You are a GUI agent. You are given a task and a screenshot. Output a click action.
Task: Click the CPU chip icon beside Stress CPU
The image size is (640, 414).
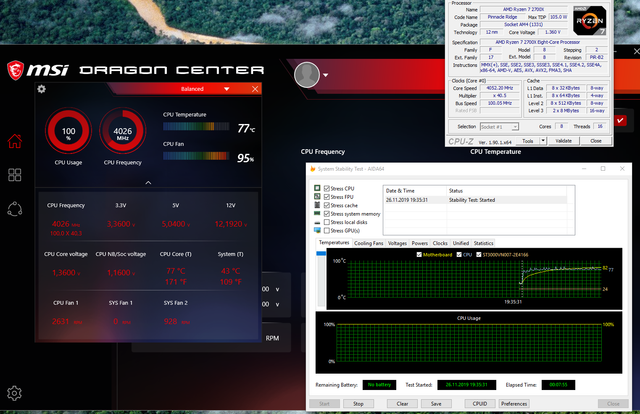point(317,188)
